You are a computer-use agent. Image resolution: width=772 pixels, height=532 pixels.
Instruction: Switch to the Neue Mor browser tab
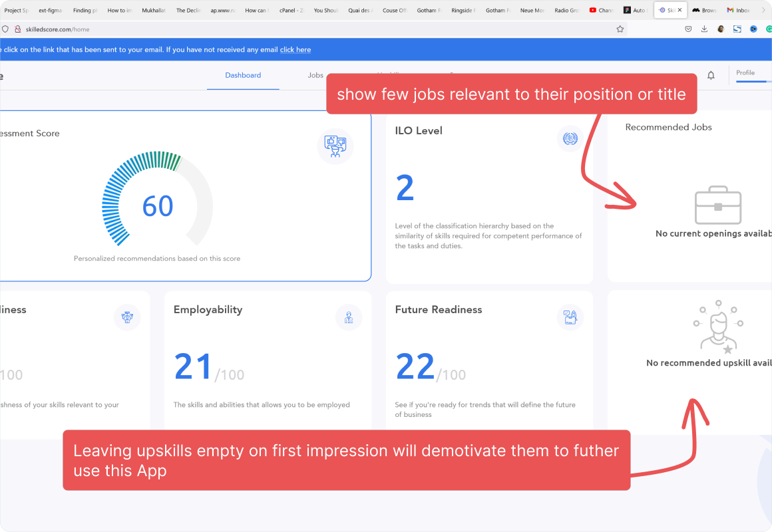click(532, 10)
